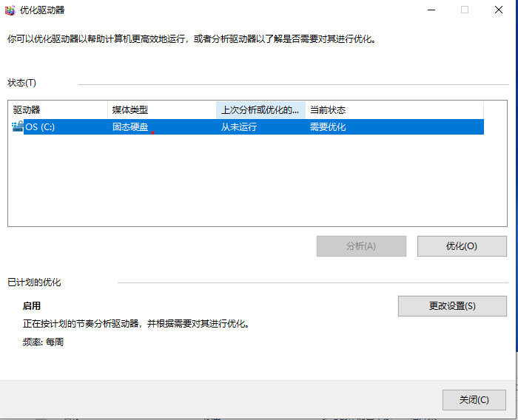Click the 已计划的优化 section label
This screenshot has height=420, width=518.
click(34, 282)
